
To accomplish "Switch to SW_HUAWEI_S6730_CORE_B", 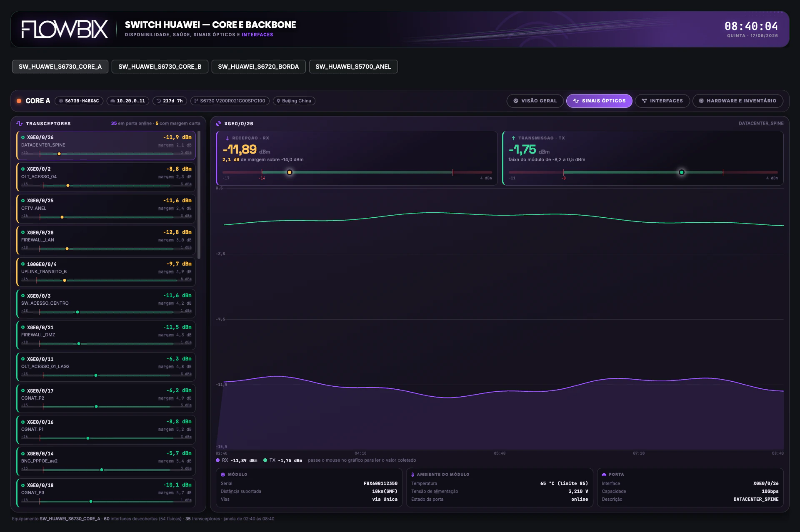I will 160,67.
